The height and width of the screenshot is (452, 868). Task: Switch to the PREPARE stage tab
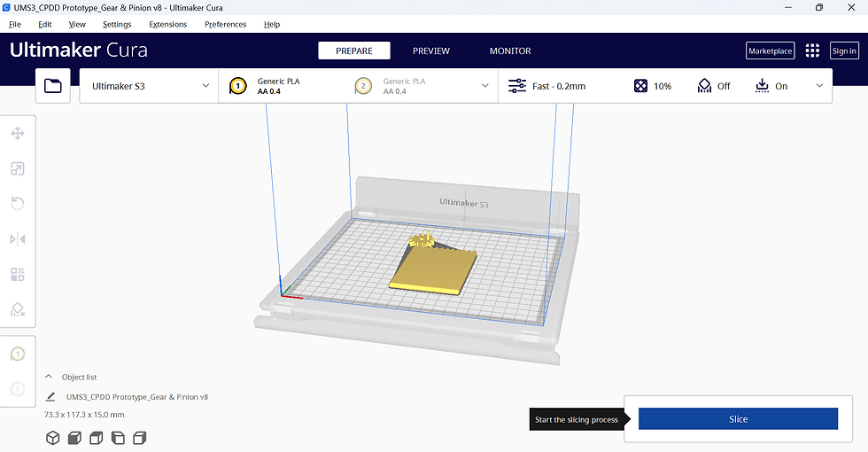(354, 51)
